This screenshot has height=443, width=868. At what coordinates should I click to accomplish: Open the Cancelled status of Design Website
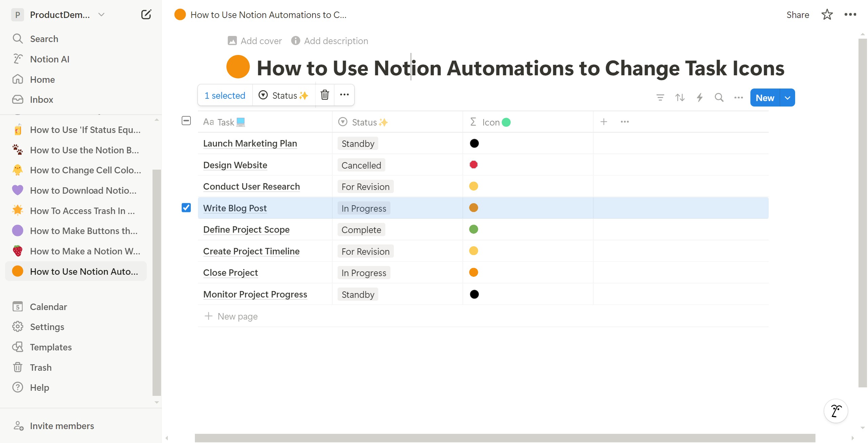point(361,165)
